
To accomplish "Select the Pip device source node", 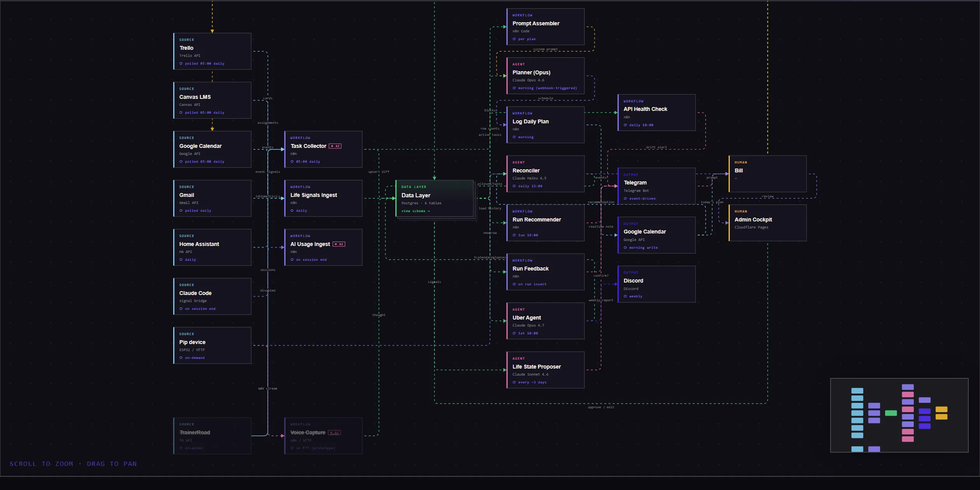I will (212, 346).
